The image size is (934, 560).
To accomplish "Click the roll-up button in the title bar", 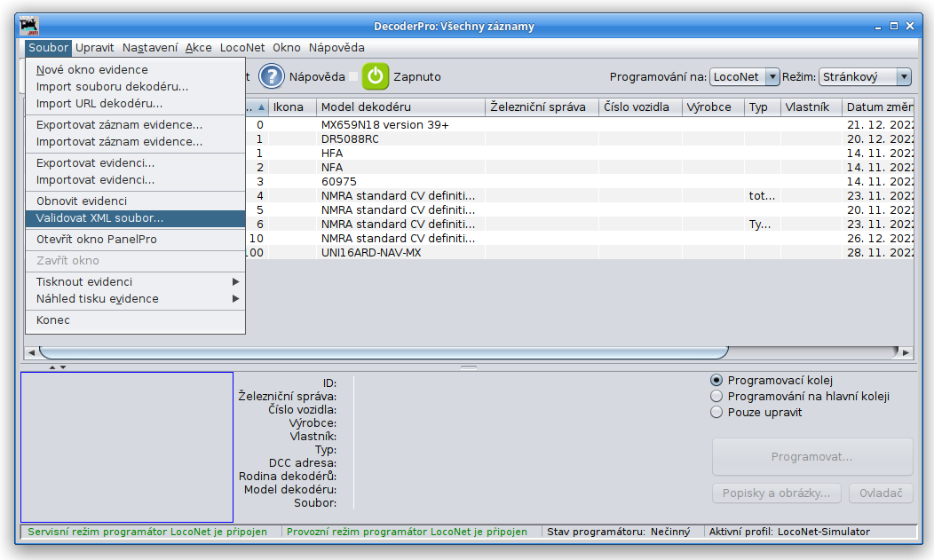I will [878, 27].
